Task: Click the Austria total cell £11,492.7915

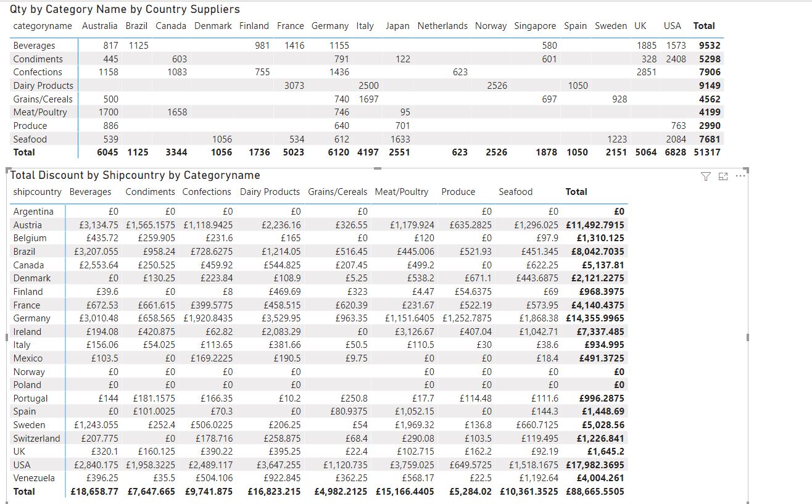Action: coord(595,225)
